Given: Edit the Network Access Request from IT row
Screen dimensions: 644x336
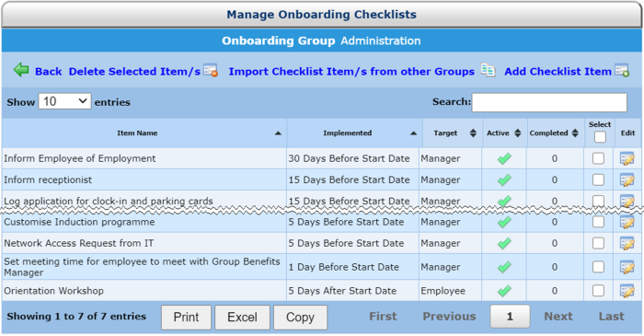Looking at the screenshot, I should [x=627, y=243].
